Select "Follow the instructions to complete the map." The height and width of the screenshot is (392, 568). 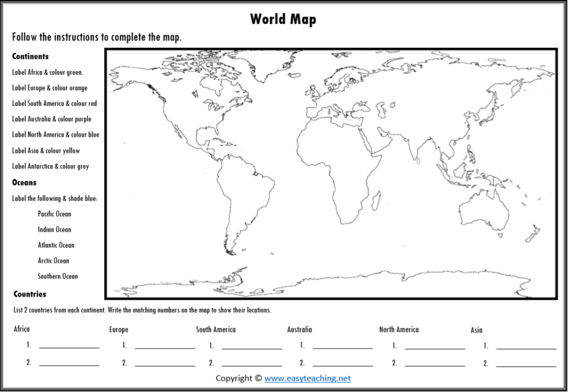97,37
